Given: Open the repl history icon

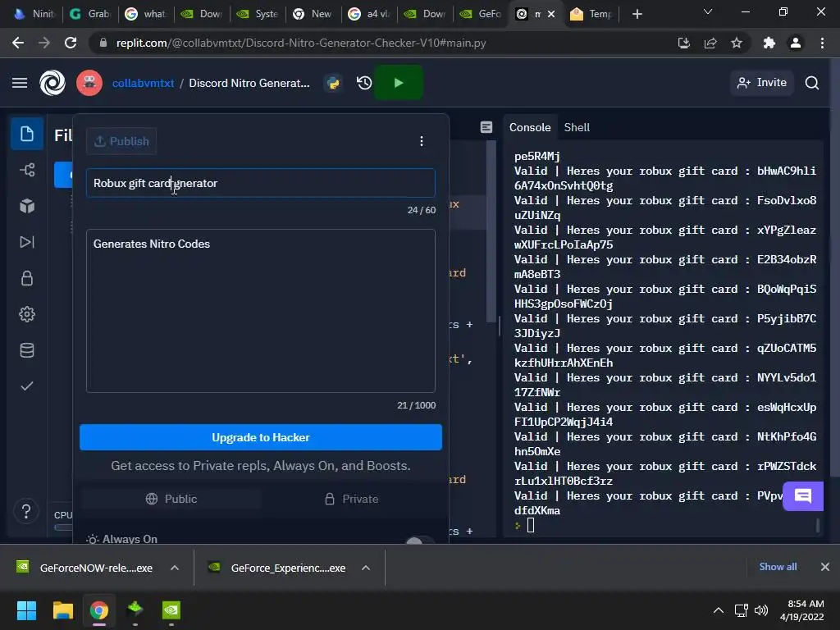Looking at the screenshot, I should (364, 83).
